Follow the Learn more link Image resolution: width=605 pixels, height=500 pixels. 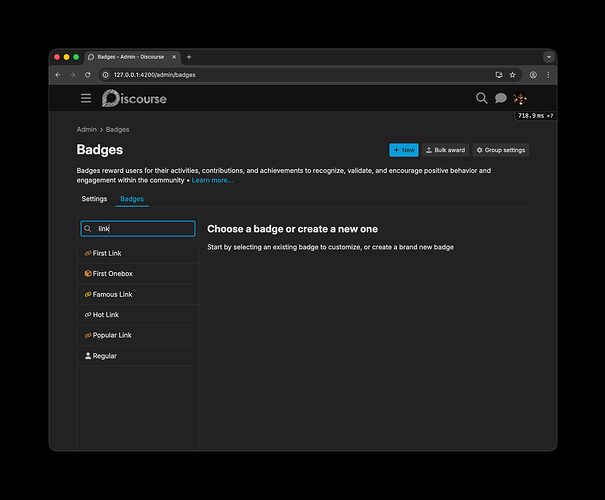(x=212, y=180)
